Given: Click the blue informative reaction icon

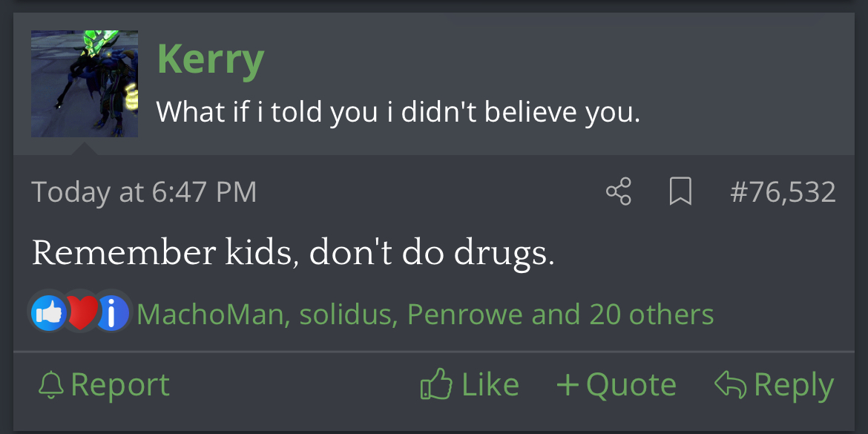Looking at the screenshot, I should [x=112, y=314].
